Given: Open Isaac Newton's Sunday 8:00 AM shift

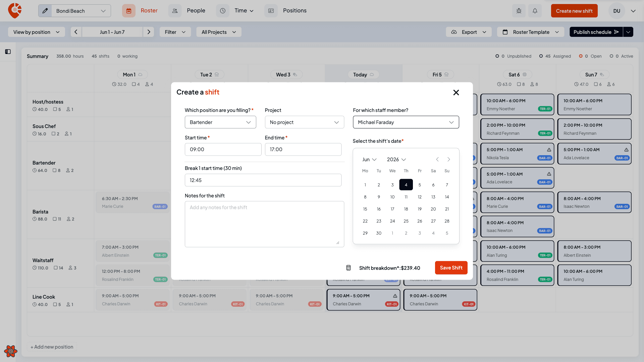Looking at the screenshot, I should pos(594,202).
